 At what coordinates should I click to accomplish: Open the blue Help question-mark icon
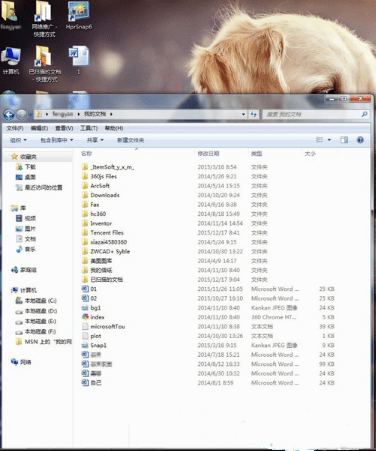pyautogui.click(x=360, y=140)
